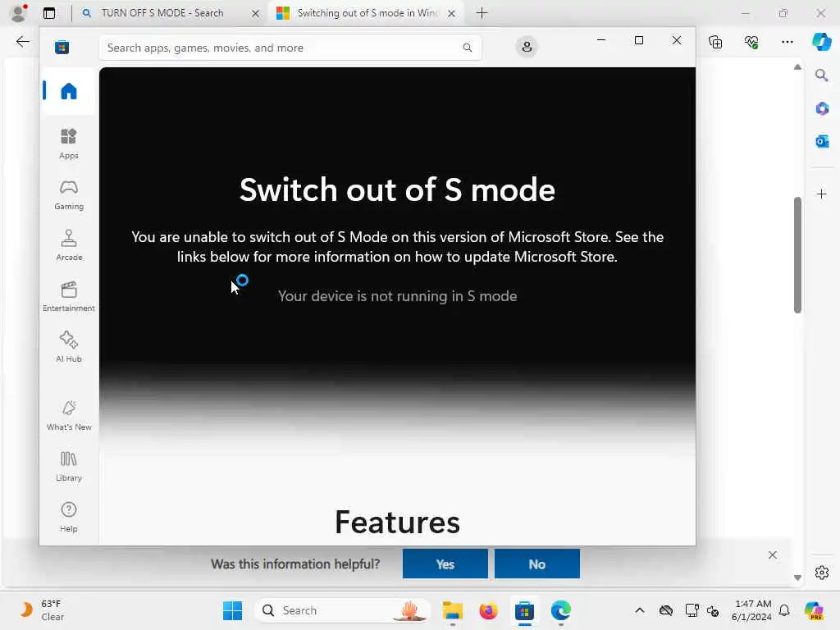
Task: Close the TURN OFF S MODE tab
Action: pos(256,13)
